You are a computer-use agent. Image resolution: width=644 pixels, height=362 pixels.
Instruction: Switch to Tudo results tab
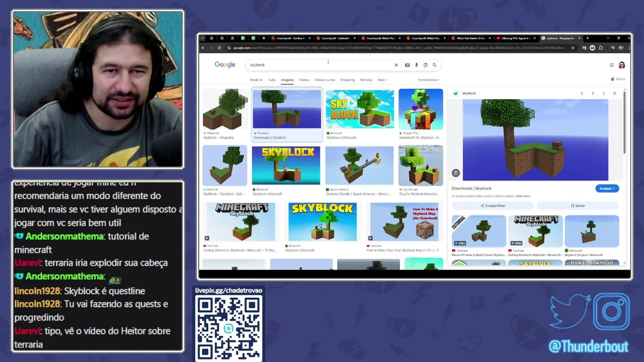pos(272,80)
